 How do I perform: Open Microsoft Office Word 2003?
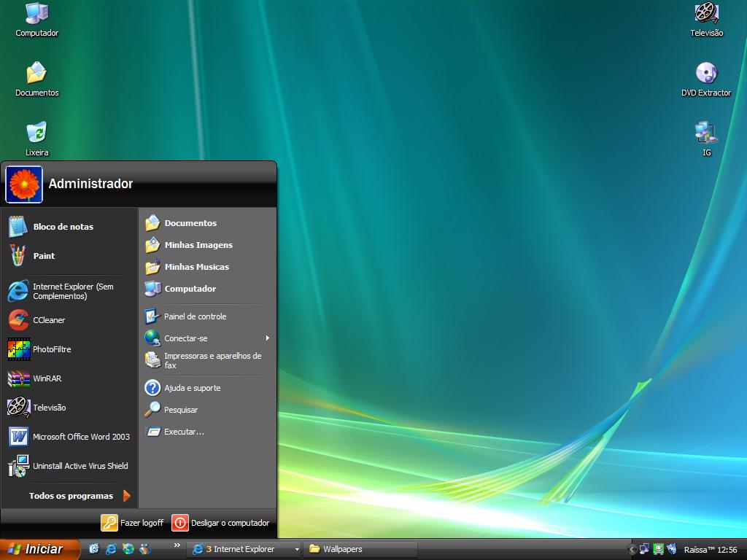tap(80, 437)
